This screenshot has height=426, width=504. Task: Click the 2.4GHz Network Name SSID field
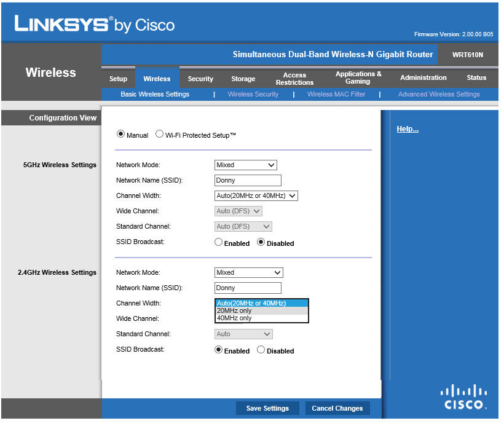[248, 288]
